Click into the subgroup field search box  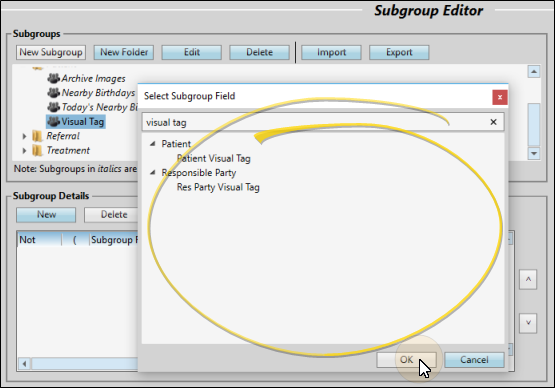point(315,122)
